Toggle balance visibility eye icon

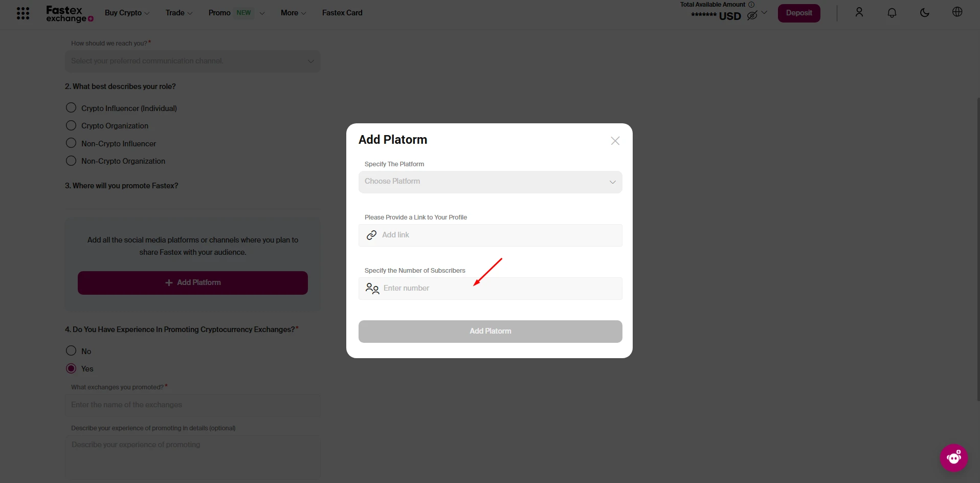pyautogui.click(x=752, y=16)
